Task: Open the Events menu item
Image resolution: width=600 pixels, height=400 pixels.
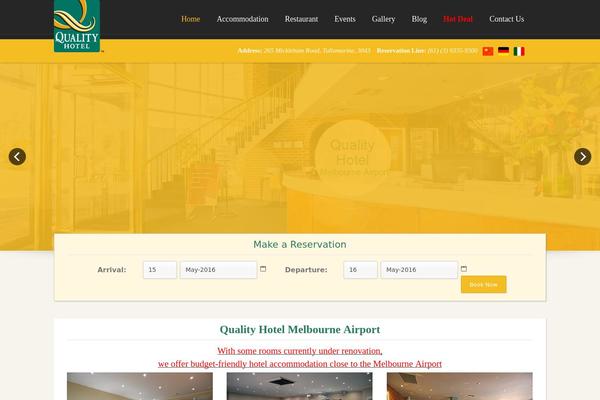Action: tap(345, 19)
